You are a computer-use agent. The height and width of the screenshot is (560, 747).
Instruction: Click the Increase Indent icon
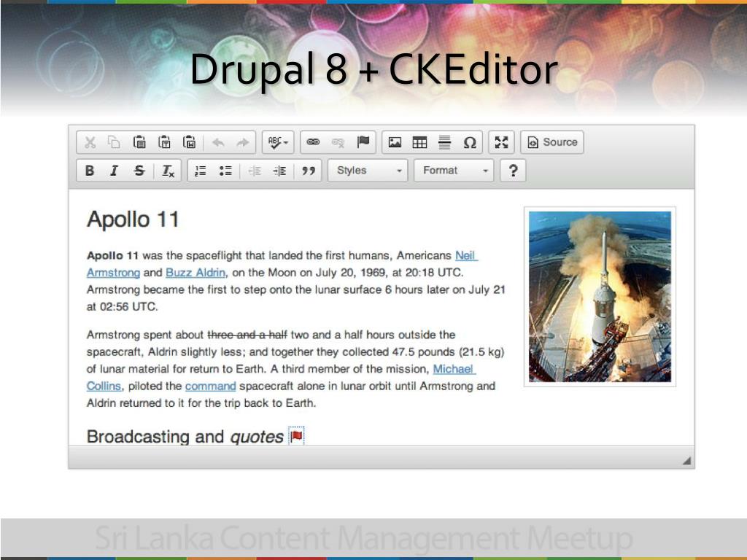[279, 171]
